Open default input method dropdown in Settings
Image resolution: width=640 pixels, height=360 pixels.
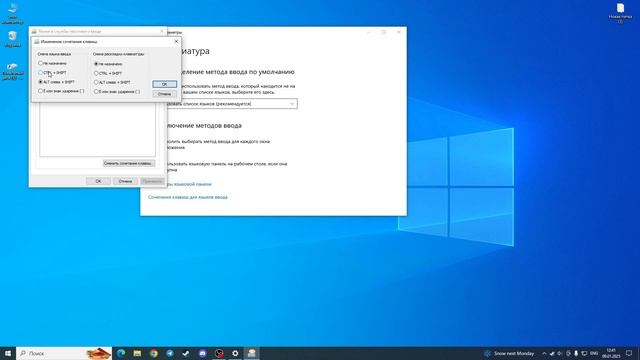(231, 104)
